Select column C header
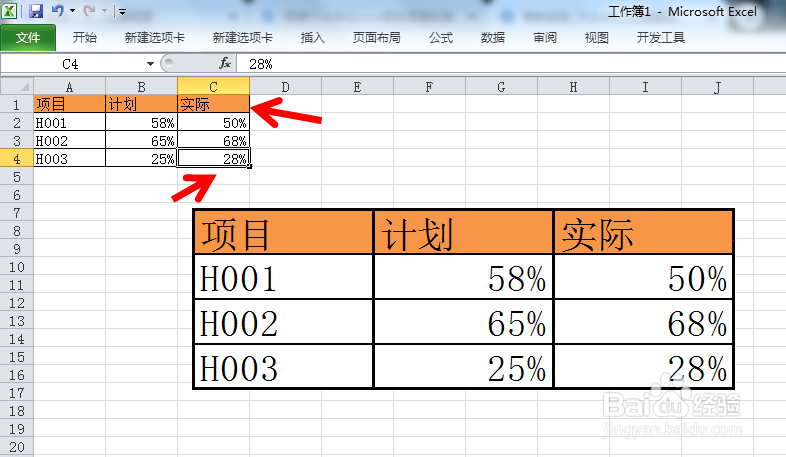 pos(214,87)
